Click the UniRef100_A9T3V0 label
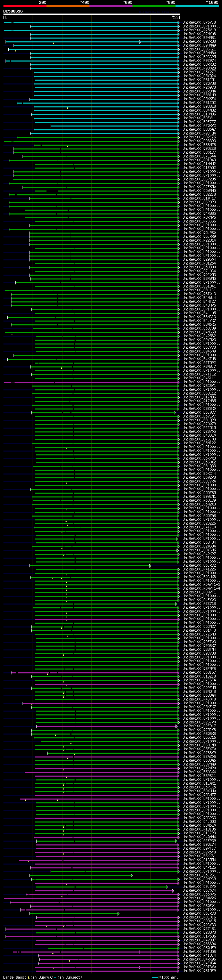The image size is (222, 980). coord(199,967)
